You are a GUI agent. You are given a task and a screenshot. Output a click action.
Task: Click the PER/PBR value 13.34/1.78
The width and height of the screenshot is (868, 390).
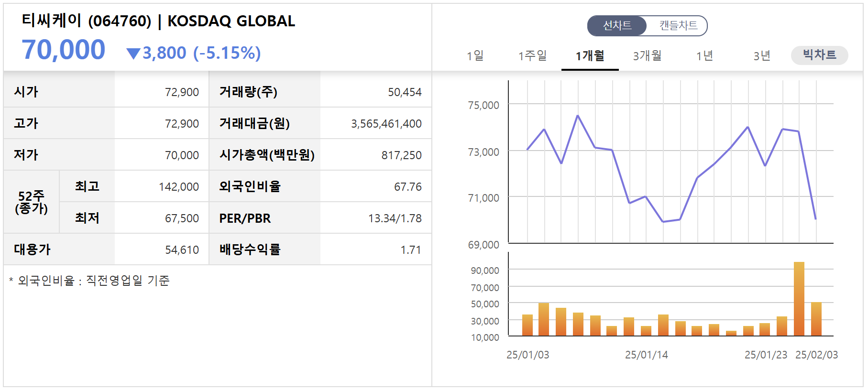(395, 218)
